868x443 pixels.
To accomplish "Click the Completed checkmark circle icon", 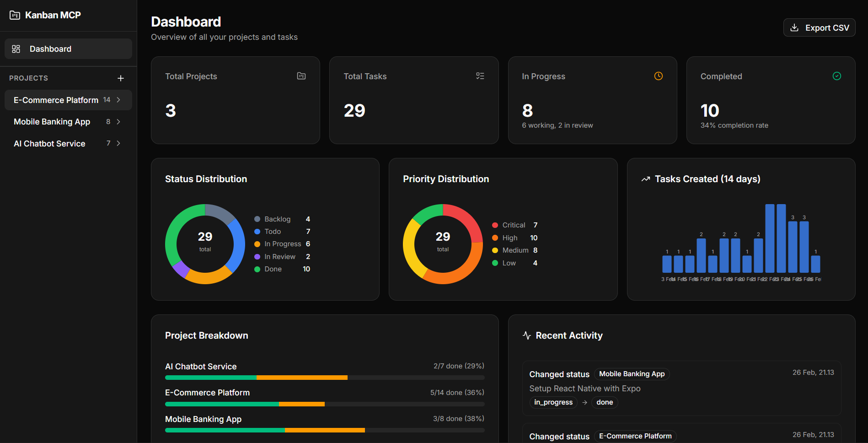I will click(836, 76).
